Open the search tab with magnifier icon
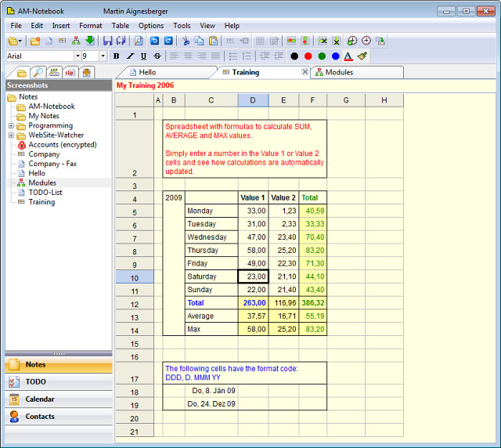Screen dimensions: 501x448 click(38, 72)
